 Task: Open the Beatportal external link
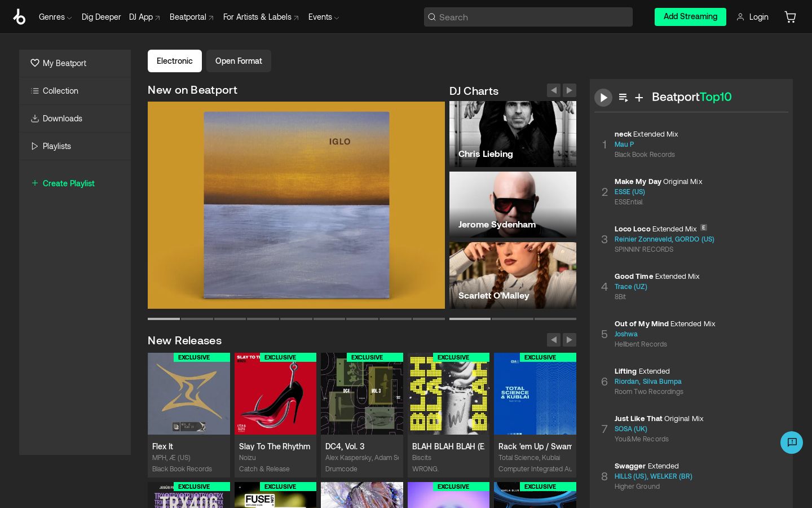192,17
